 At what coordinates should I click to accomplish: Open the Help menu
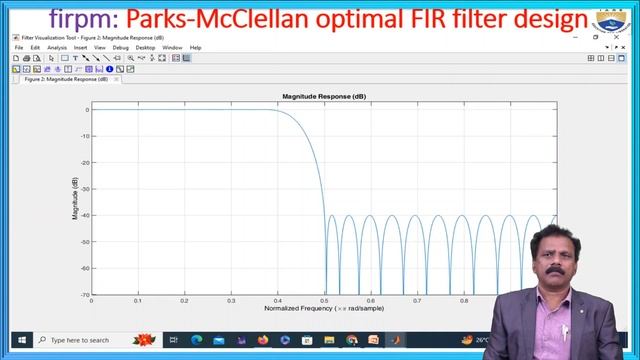[196, 48]
